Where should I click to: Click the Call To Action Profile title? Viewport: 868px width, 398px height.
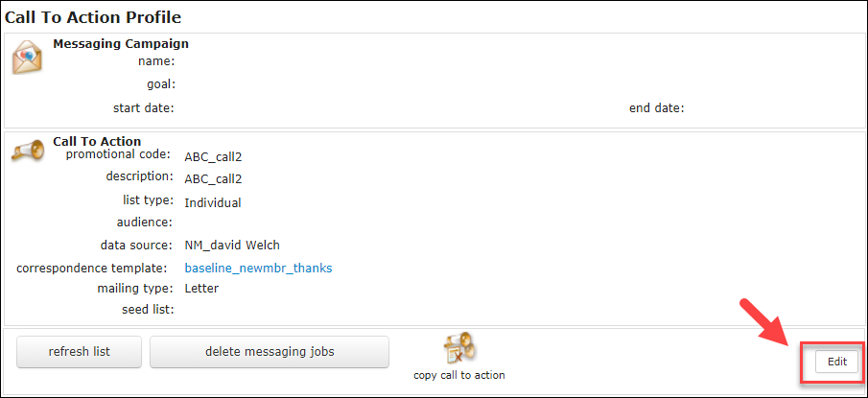tap(93, 17)
